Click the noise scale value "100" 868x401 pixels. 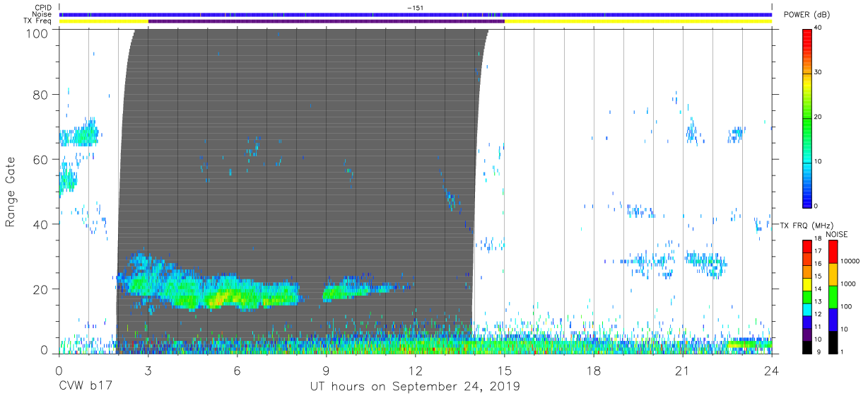coord(847,306)
